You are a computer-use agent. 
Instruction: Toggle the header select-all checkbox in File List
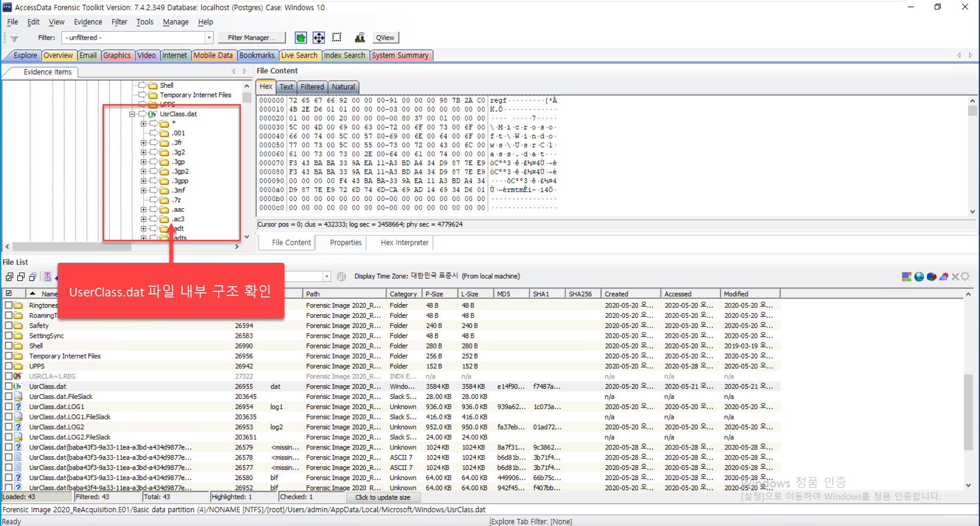click(9, 293)
